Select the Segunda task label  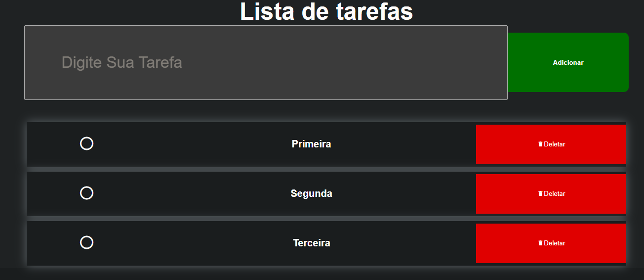click(311, 193)
